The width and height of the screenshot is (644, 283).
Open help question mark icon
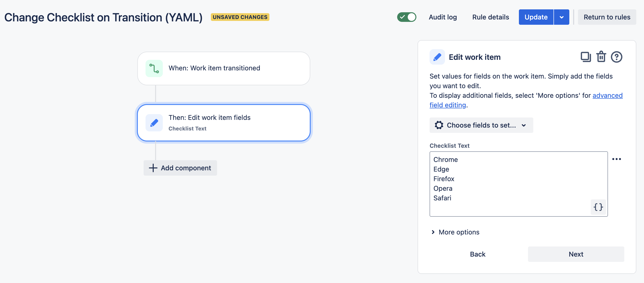(x=616, y=57)
